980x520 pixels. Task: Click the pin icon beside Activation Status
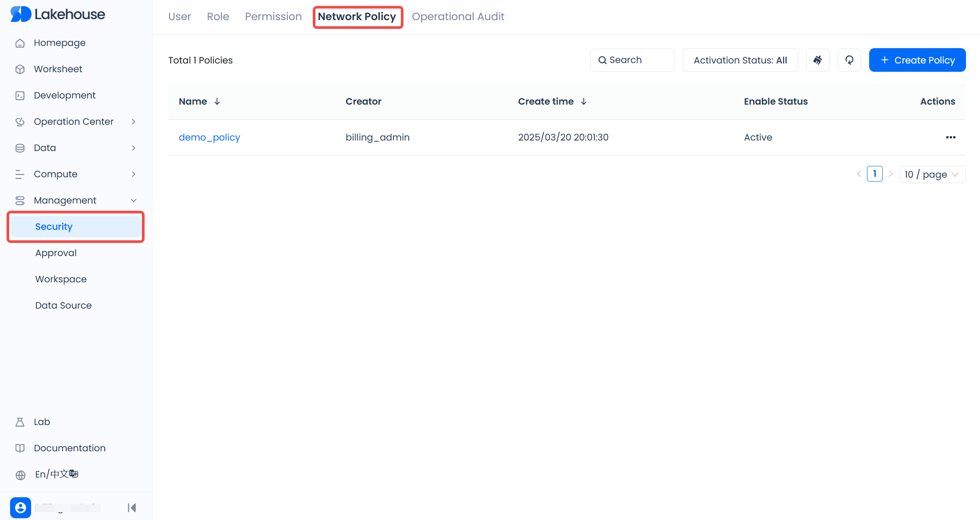pos(817,60)
